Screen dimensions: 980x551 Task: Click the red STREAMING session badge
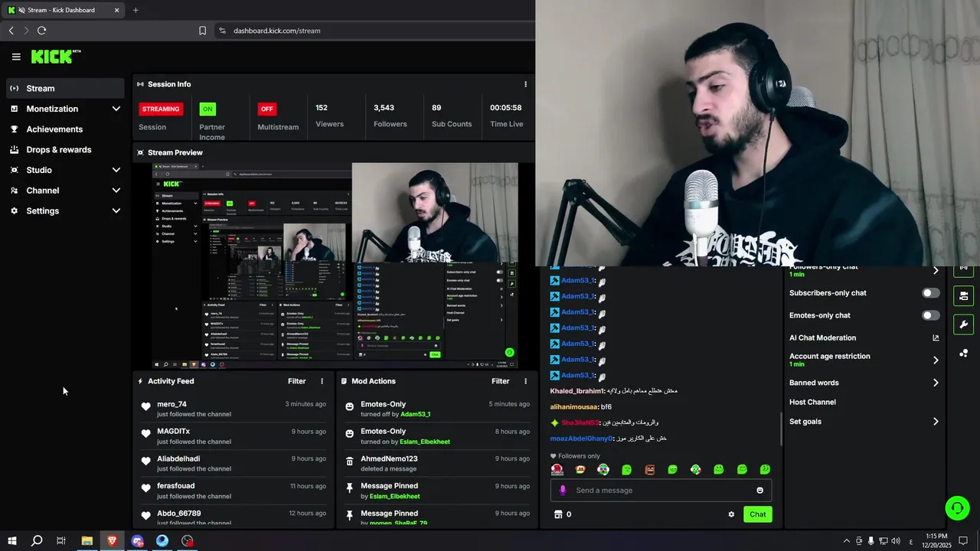click(161, 109)
